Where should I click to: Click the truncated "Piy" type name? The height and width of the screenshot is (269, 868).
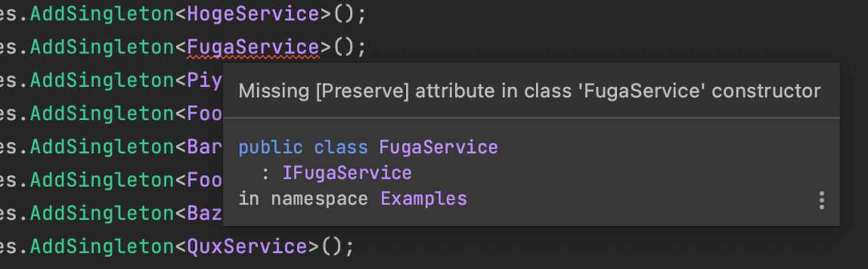pos(204,81)
